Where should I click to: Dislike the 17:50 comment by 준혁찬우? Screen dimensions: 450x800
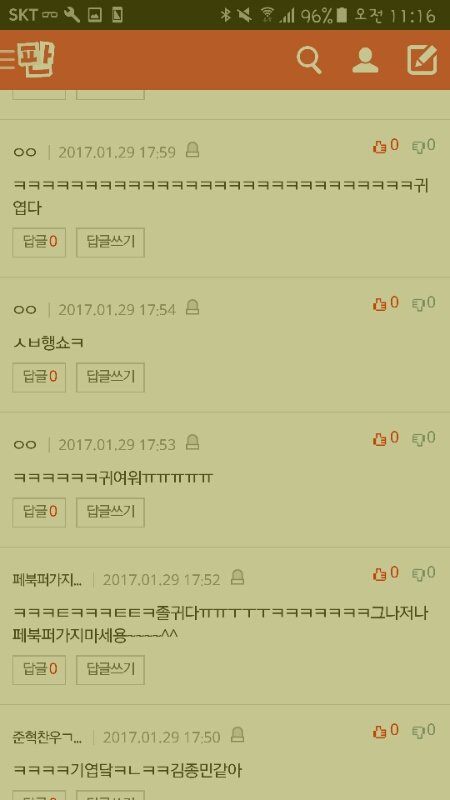pos(424,731)
